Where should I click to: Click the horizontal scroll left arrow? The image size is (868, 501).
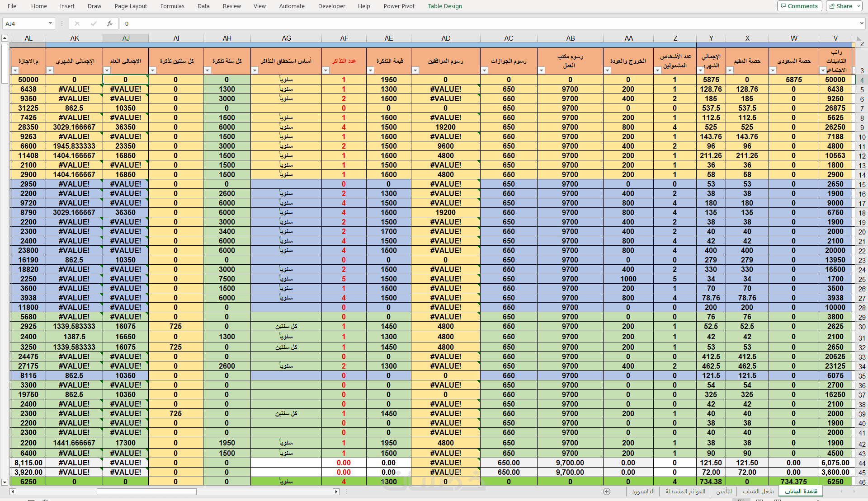[x=13, y=492]
